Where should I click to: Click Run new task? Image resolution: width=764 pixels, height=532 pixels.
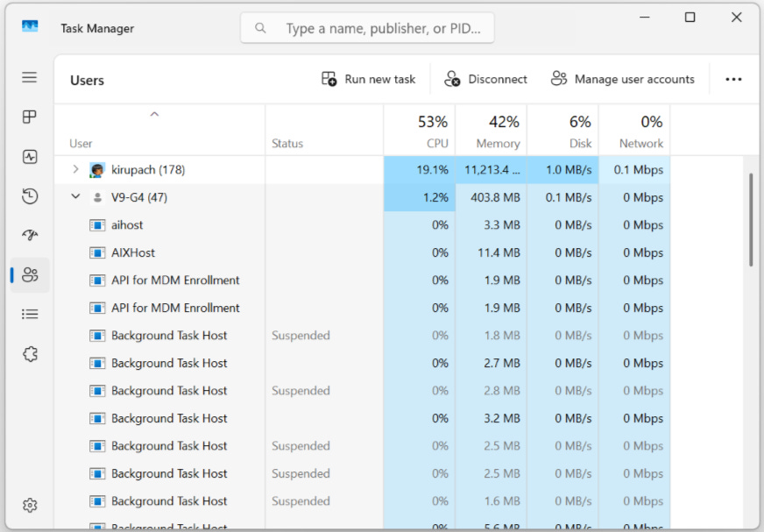[368, 79]
